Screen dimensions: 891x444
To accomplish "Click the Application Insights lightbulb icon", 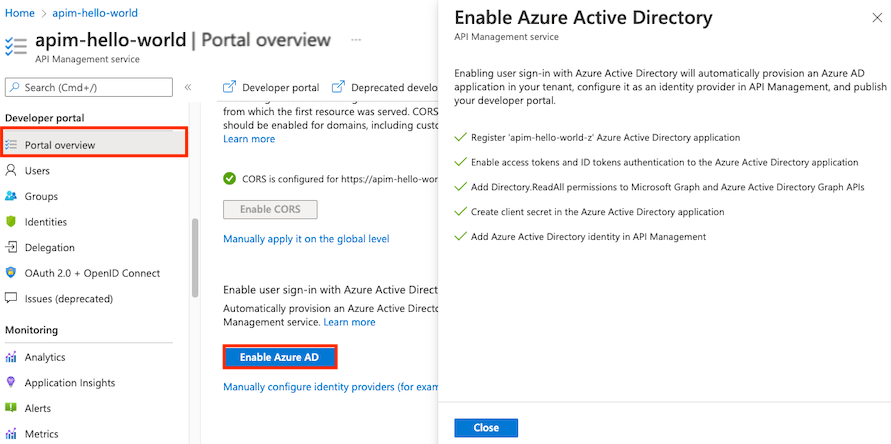I will coord(12,383).
